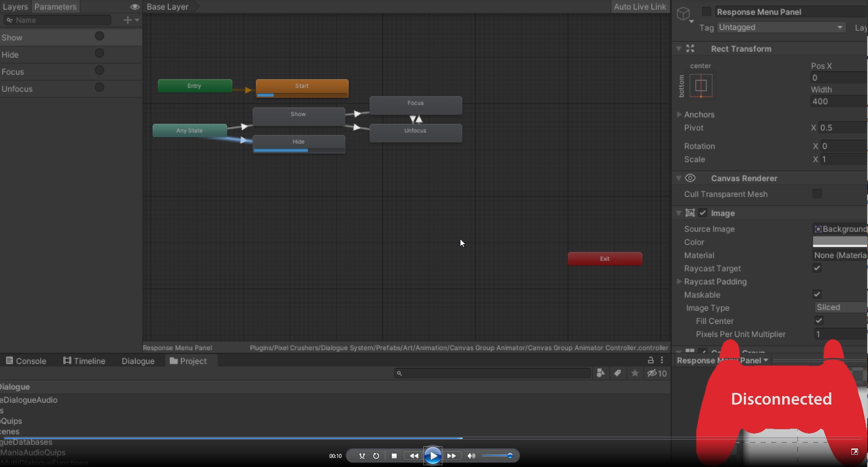Click the Search by Label tag icon

tap(617, 373)
